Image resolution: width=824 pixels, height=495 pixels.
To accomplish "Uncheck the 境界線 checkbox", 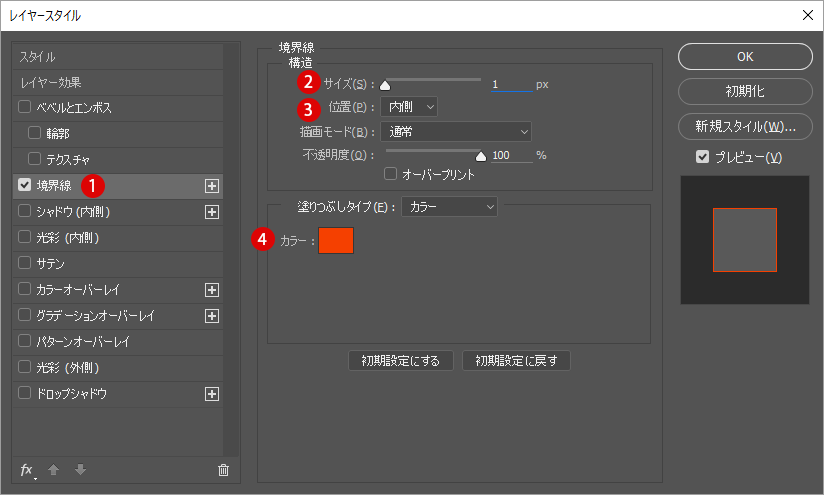I will coord(24,184).
